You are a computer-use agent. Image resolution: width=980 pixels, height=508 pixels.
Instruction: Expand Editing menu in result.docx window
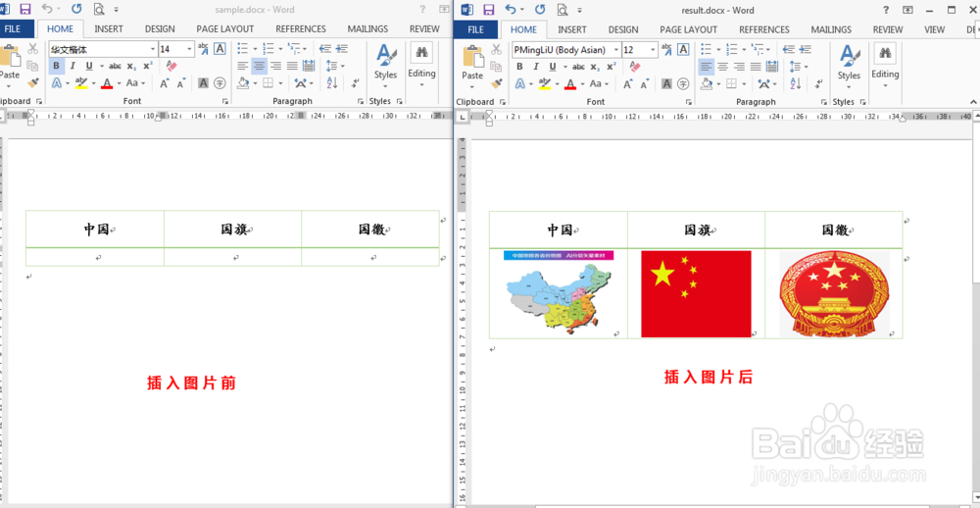point(885,85)
